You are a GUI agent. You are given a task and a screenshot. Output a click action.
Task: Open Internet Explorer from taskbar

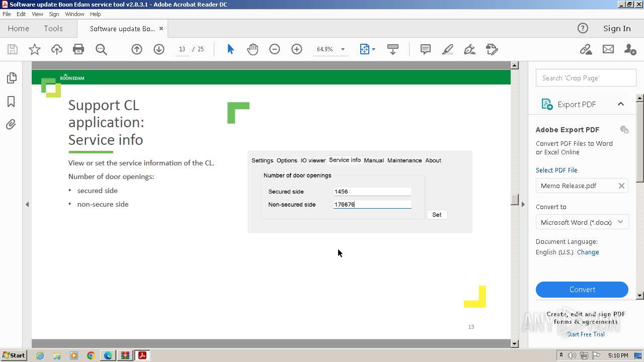pos(40,355)
